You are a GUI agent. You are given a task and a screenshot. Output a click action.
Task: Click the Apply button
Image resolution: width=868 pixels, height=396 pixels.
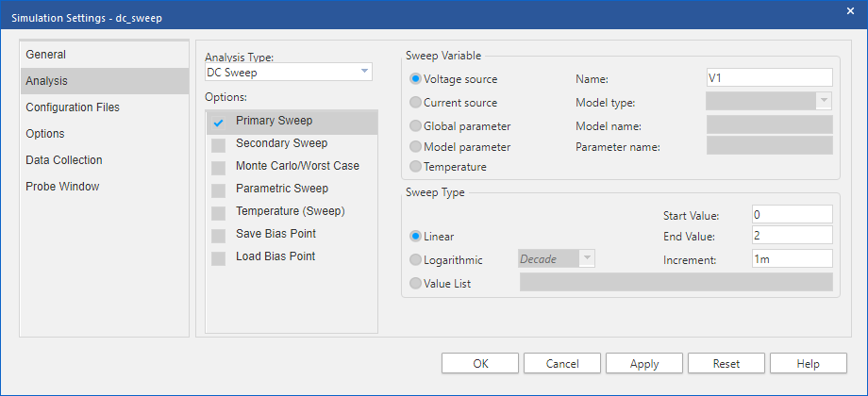click(644, 363)
